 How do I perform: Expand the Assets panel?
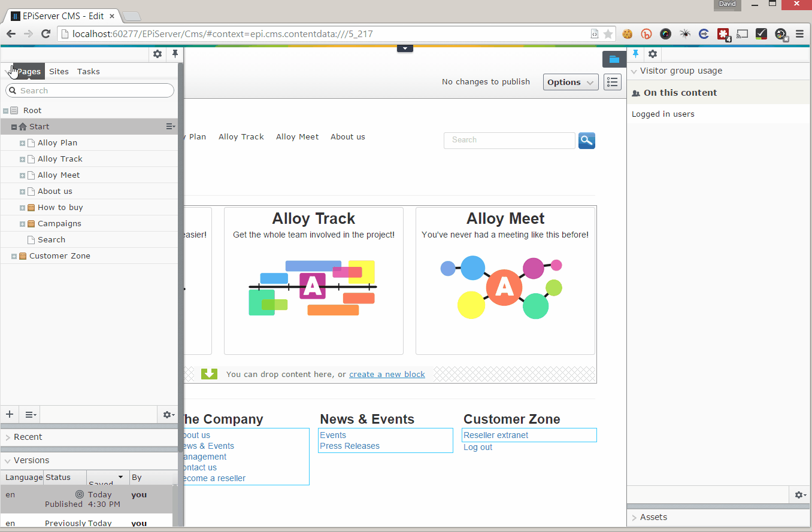tap(653, 517)
